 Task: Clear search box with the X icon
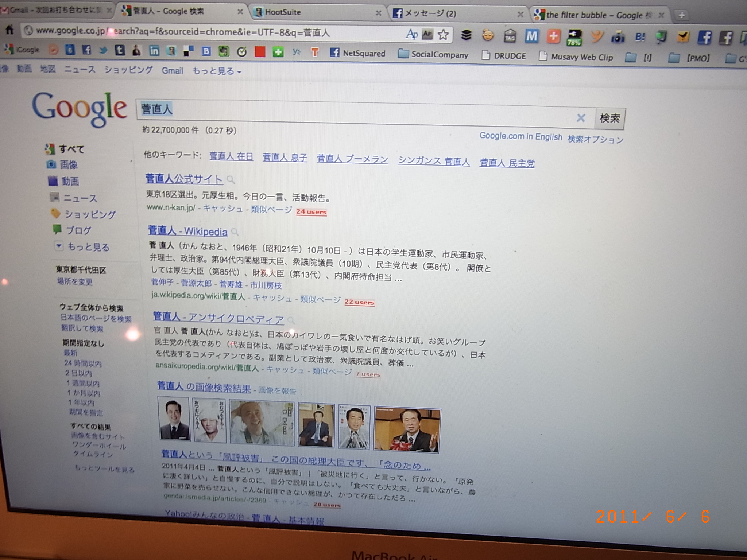click(581, 118)
